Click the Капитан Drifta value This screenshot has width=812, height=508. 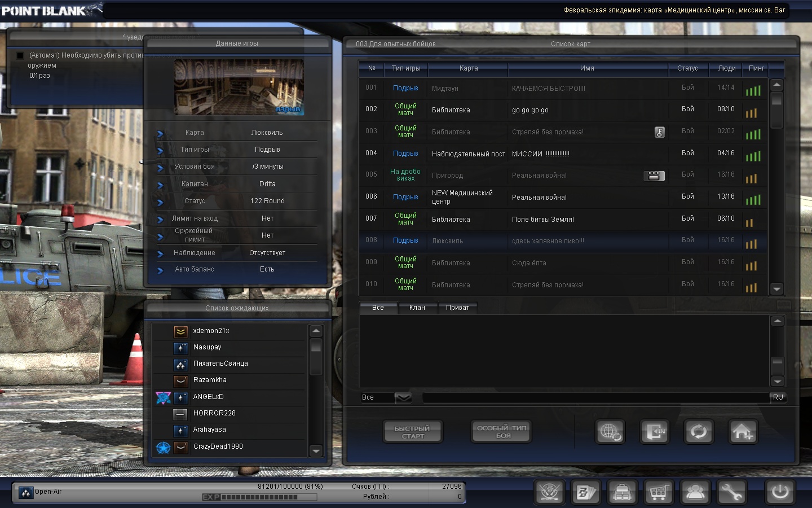267,184
